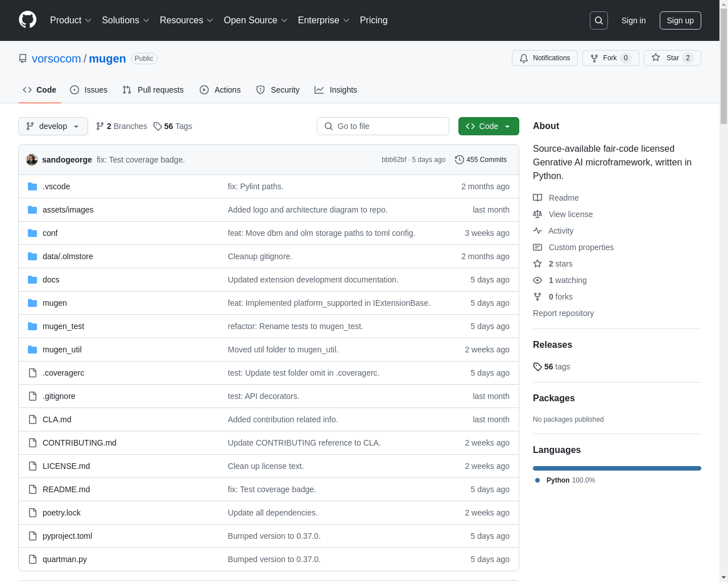Open the pyproject.toml file
728x582 pixels.
tap(67, 536)
